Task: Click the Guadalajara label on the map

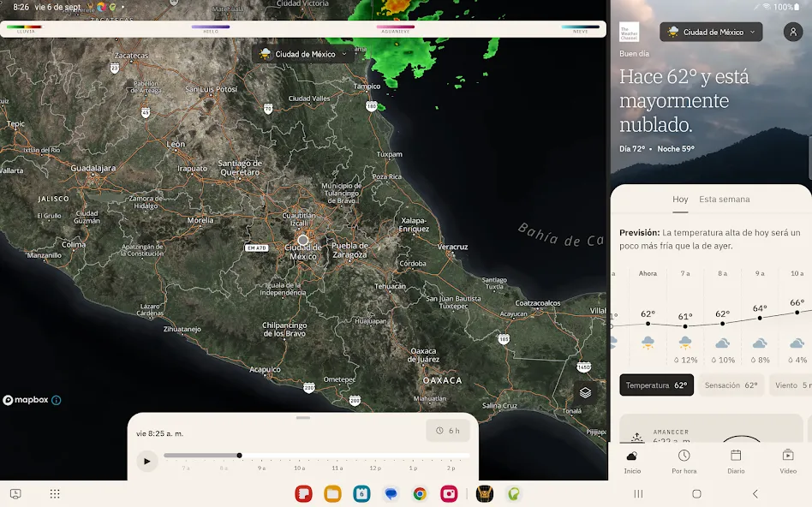Action: coord(93,169)
